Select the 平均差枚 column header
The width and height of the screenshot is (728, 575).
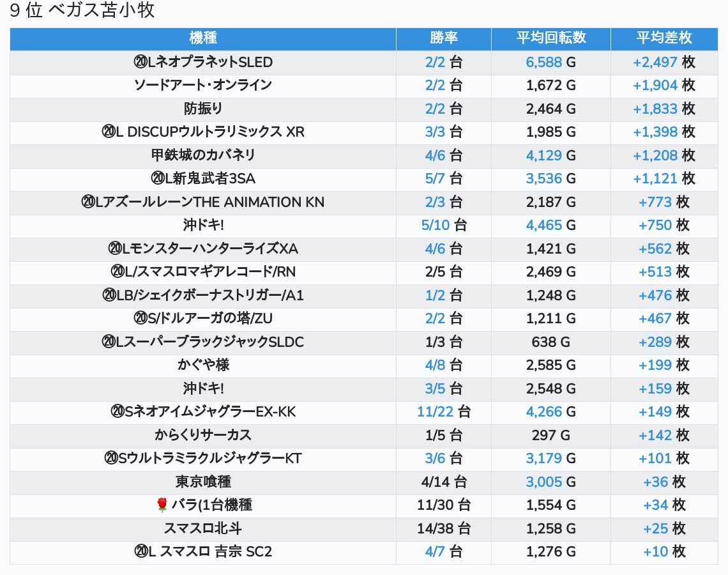[x=664, y=38]
